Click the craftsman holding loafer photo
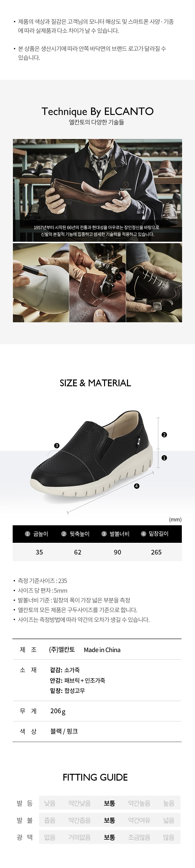This screenshot has width=195, height=868. (x=97, y=190)
